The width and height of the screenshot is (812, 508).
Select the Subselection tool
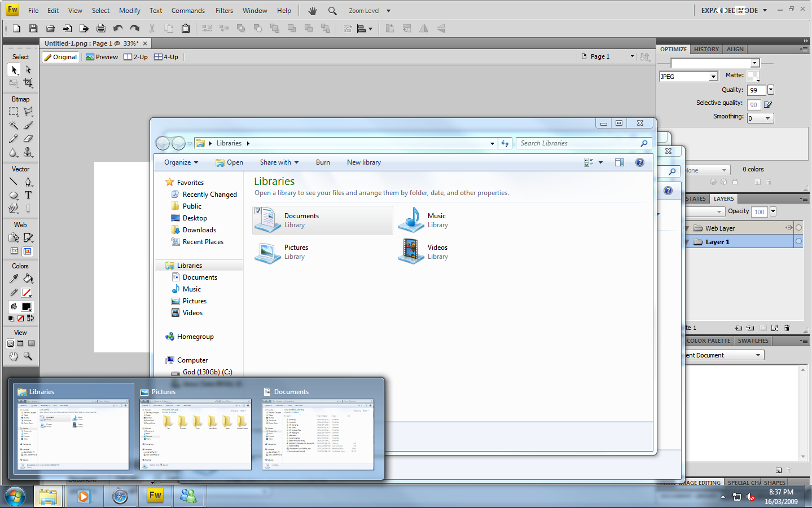click(28, 69)
